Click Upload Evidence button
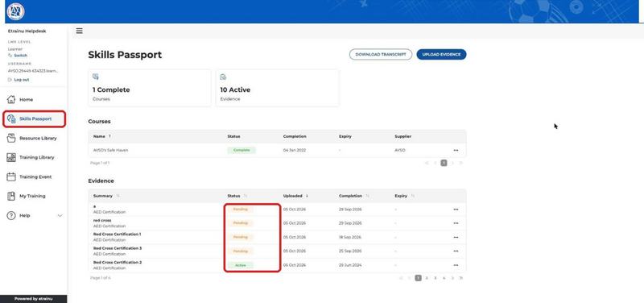644x303 pixels. tap(441, 54)
